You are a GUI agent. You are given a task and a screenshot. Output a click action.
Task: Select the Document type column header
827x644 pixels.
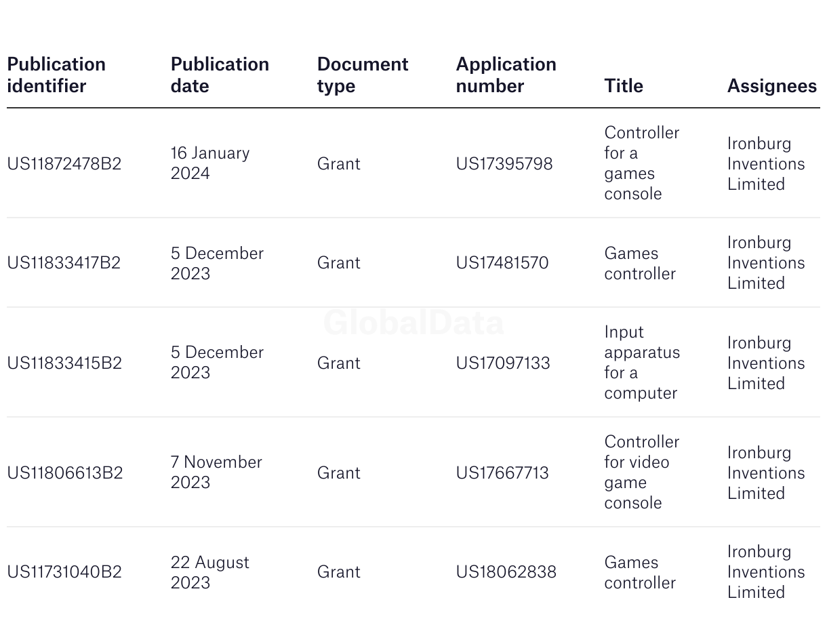click(x=363, y=75)
